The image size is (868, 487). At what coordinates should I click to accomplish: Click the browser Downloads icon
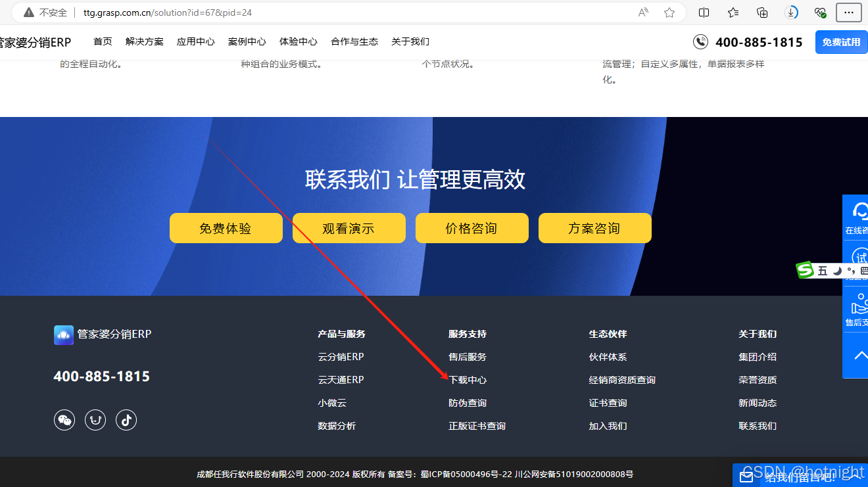(x=791, y=12)
